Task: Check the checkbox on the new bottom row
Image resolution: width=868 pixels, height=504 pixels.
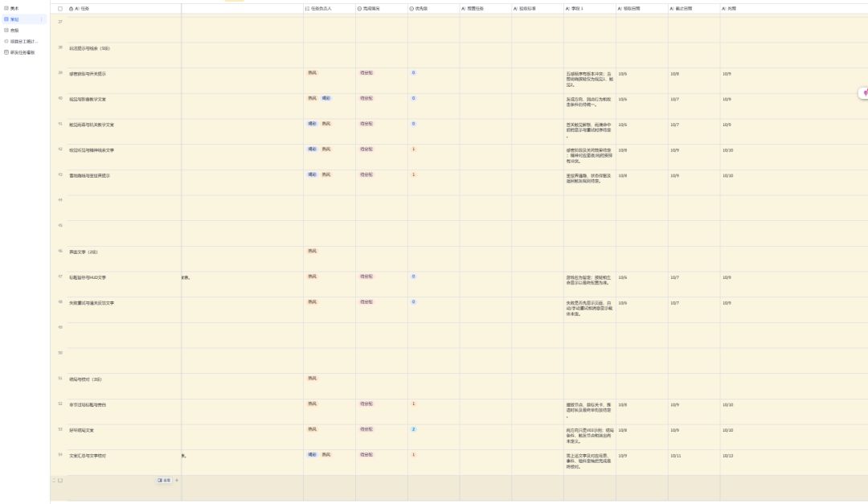Action: [60, 481]
